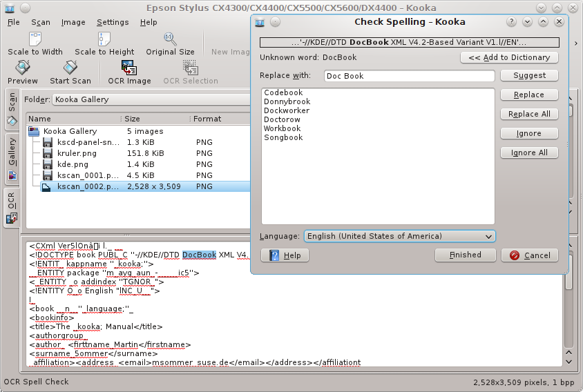Switch to the Scan side tab
This screenshot has height=392, width=583.
point(12,109)
